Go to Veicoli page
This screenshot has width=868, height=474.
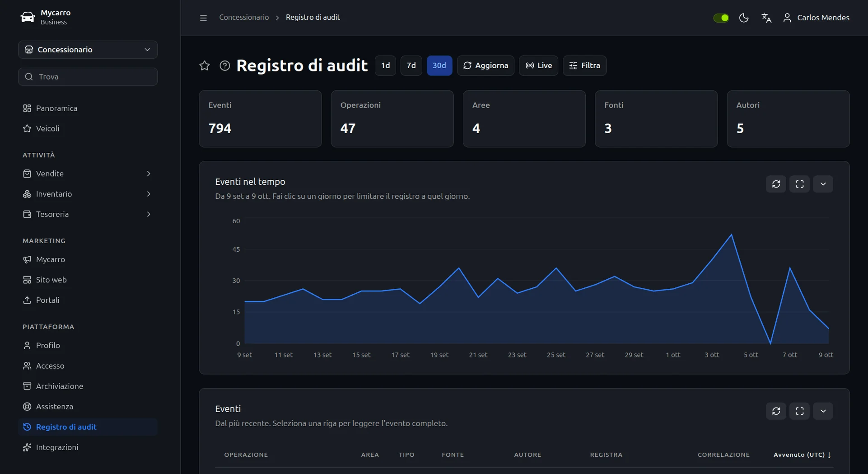click(88, 128)
